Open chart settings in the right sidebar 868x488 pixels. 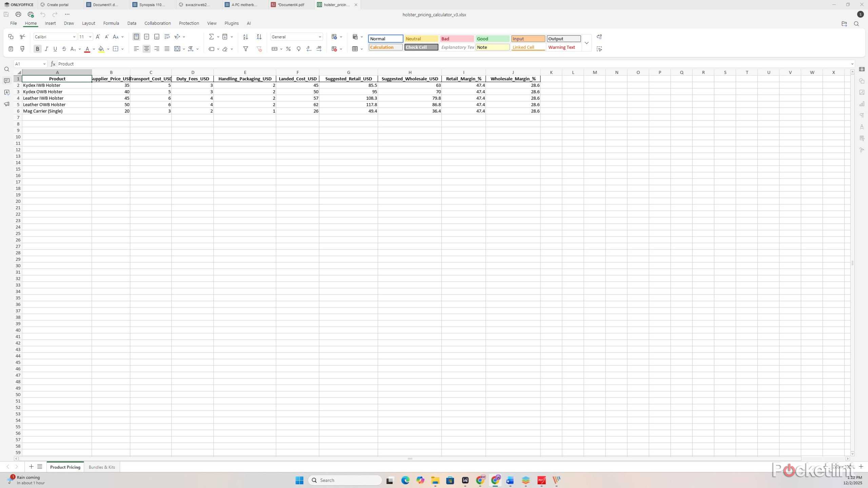(862, 104)
